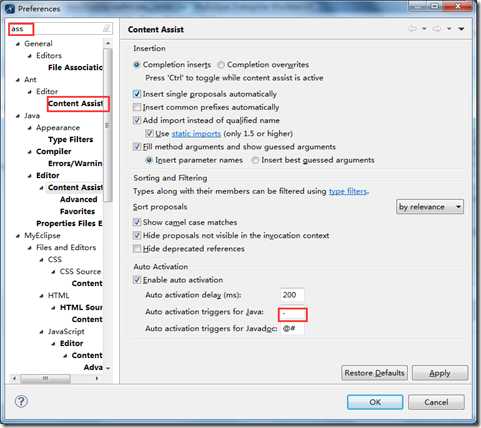The height and width of the screenshot is (428, 481).
Task: Click the forward navigation arrow icon
Action: click(437, 29)
